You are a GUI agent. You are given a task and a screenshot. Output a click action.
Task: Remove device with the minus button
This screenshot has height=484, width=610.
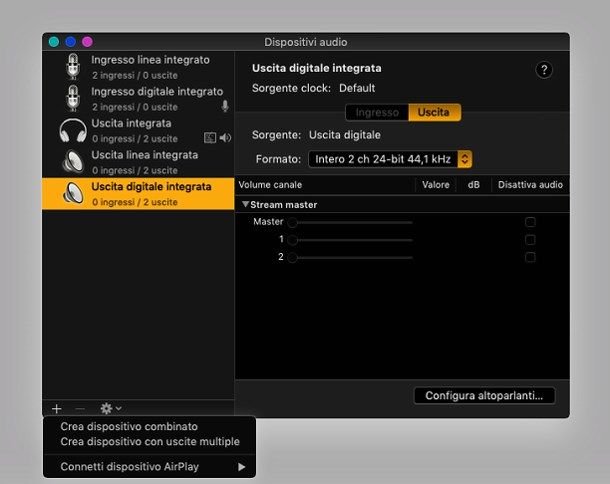pyautogui.click(x=80, y=409)
